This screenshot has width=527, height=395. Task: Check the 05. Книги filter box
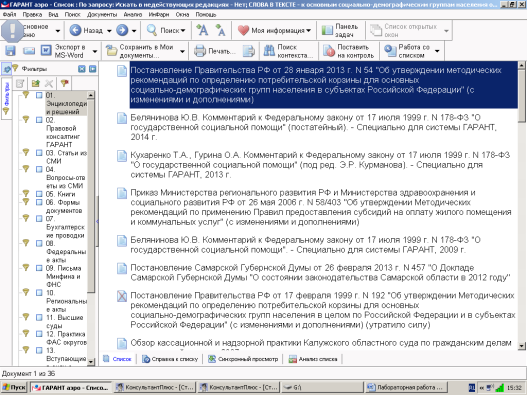pyautogui.click(x=39, y=194)
